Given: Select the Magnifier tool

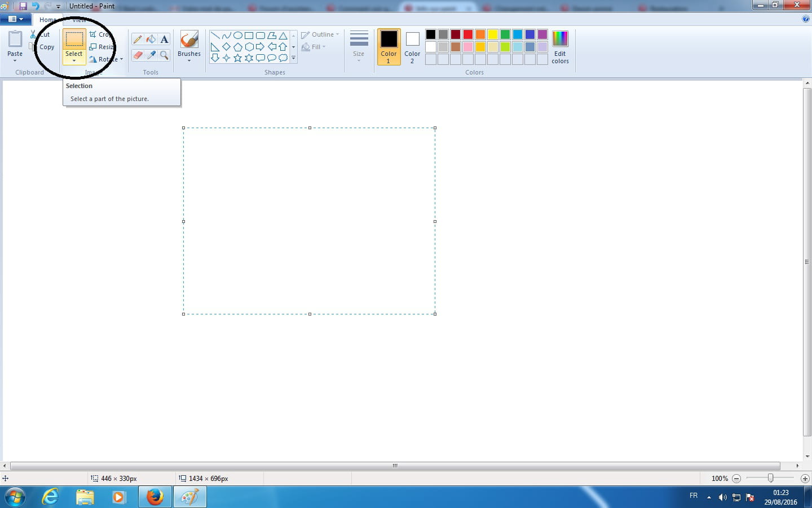Looking at the screenshot, I should pyautogui.click(x=164, y=55).
